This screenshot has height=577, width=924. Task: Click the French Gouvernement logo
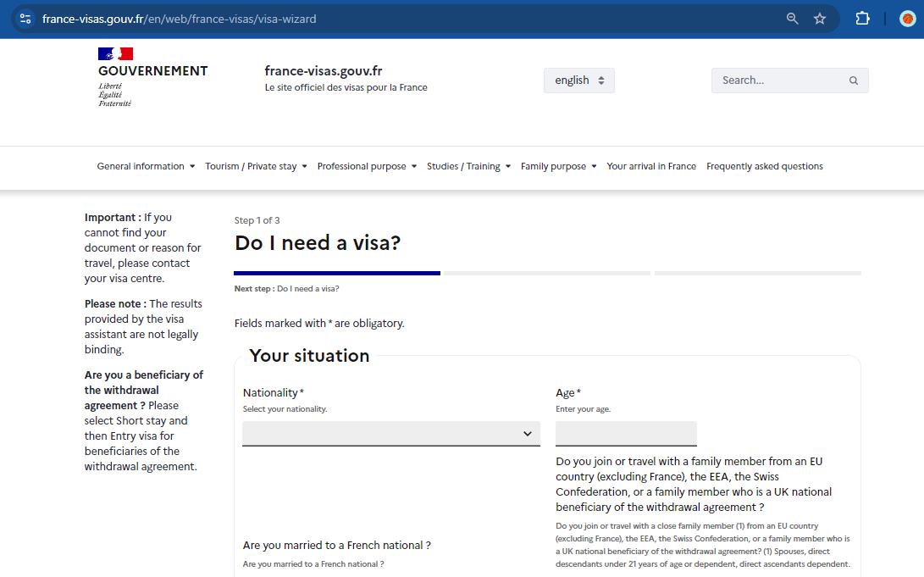[x=152, y=77]
